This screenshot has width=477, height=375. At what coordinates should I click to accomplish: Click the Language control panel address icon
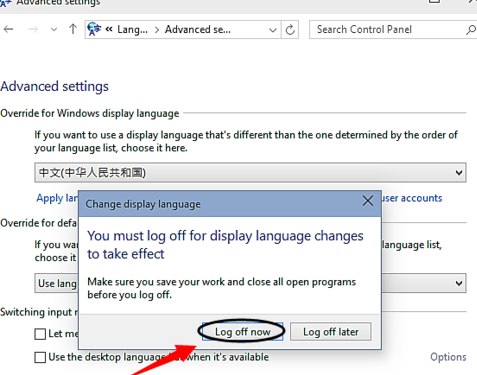pyautogui.click(x=94, y=29)
